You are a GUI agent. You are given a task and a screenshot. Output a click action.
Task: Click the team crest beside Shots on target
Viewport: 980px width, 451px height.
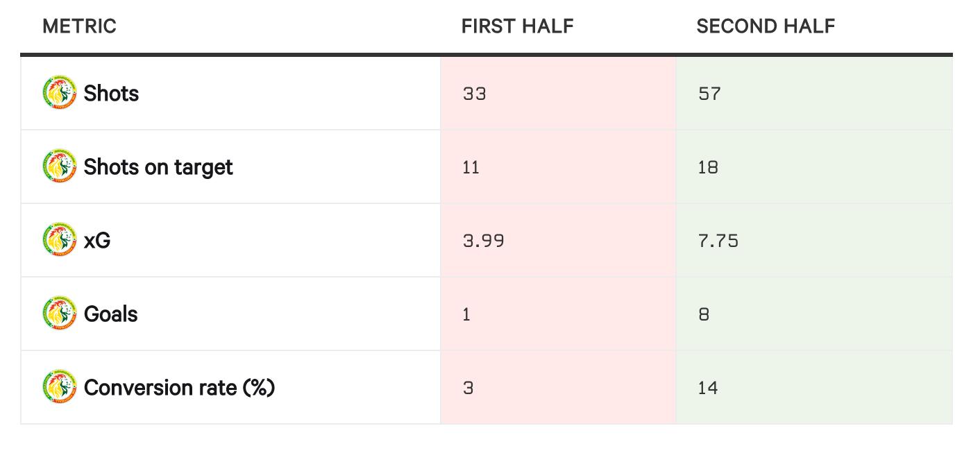[60, 167]
